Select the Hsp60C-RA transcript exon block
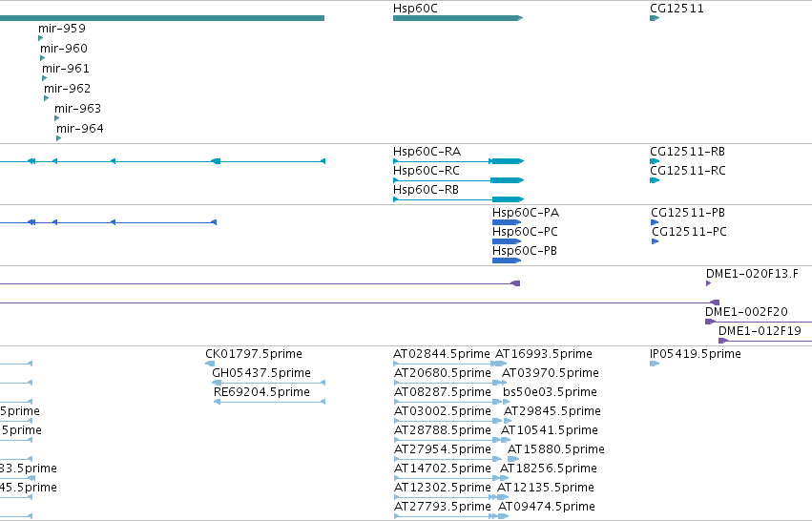This screenshot has width=812, height=521. (x=508, y=161)
